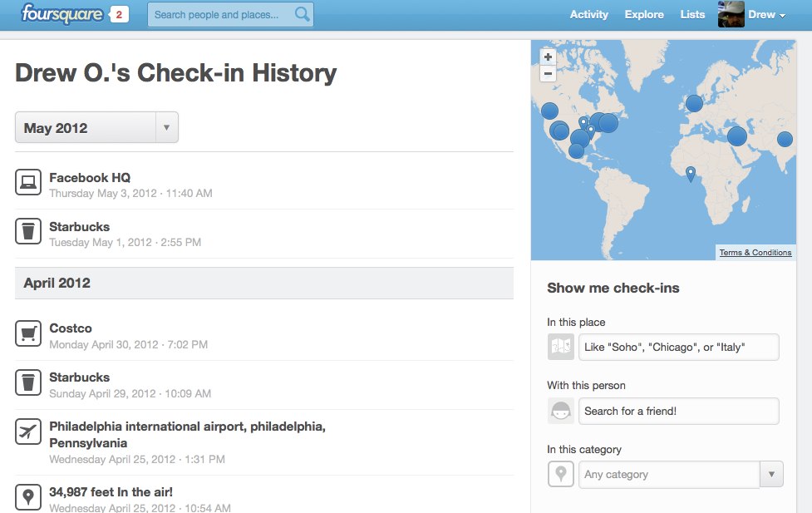
Task: Click the Any category dropdown arrow
Action: pos(771,474)
